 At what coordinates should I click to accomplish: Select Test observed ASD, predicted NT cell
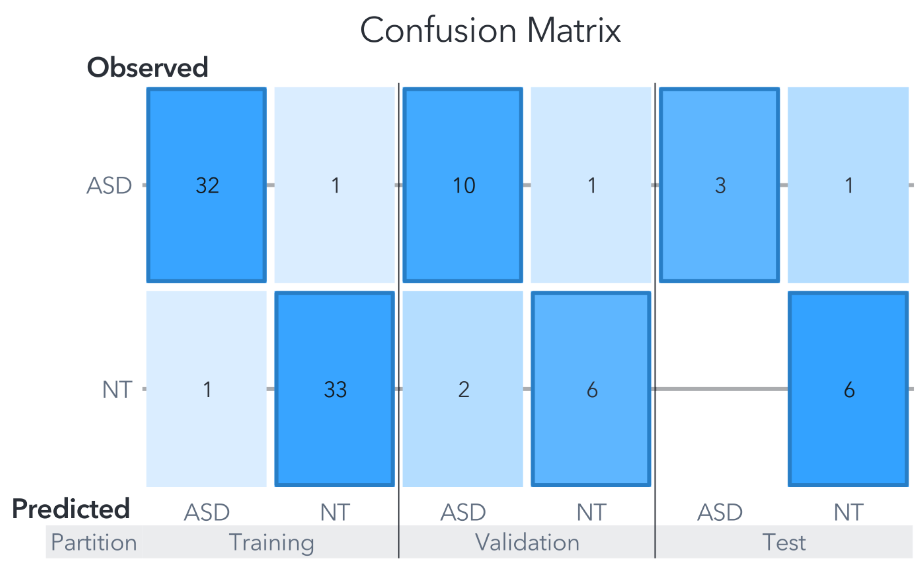coord(848,185)
